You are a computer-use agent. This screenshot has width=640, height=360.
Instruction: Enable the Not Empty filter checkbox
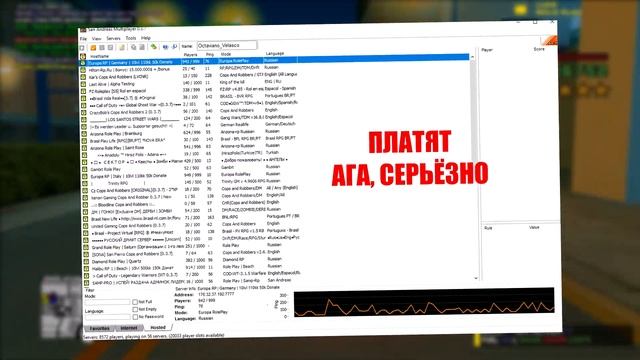pyautogui.click(x=135, y=309)
